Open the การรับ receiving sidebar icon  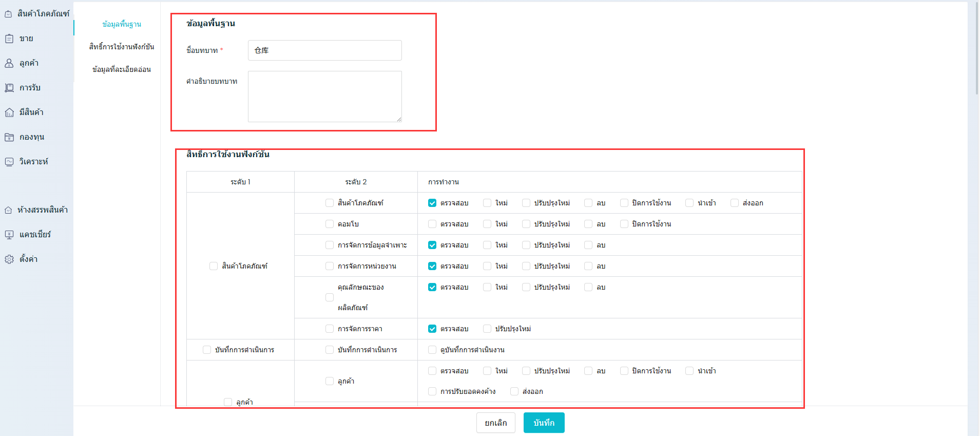tap(9, 88)
